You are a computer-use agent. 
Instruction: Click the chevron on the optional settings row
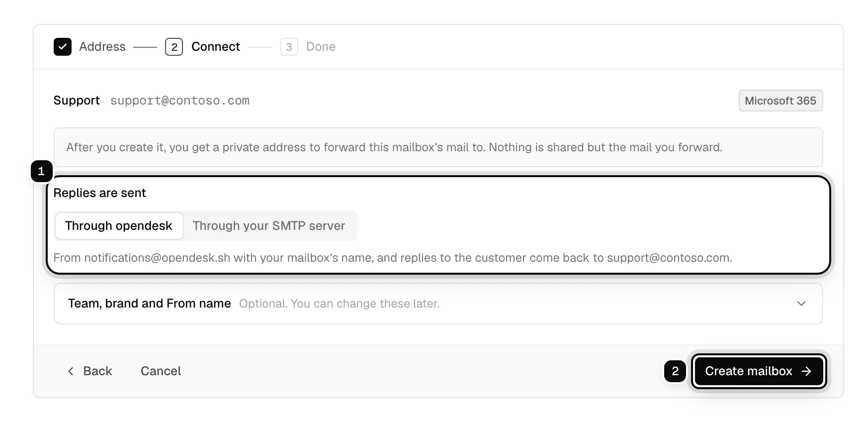pyautogui.click(x=801, y=304)
